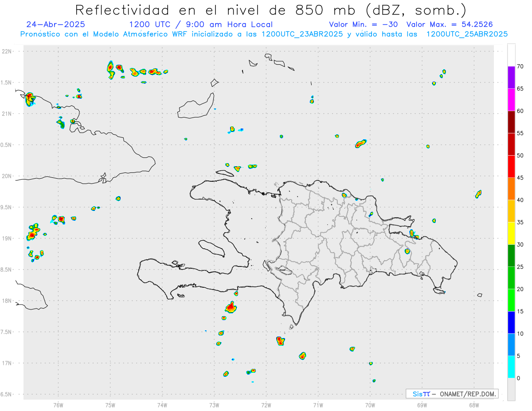
Task: Click the yellow 30–35 dBZ color band
Action: [511, 233]
